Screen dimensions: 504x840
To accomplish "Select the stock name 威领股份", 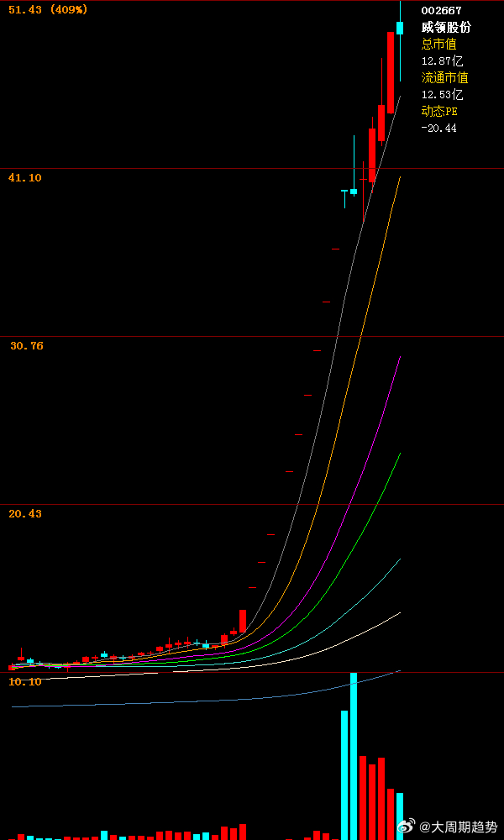I will pyautogui.click(x=446, y=28).
